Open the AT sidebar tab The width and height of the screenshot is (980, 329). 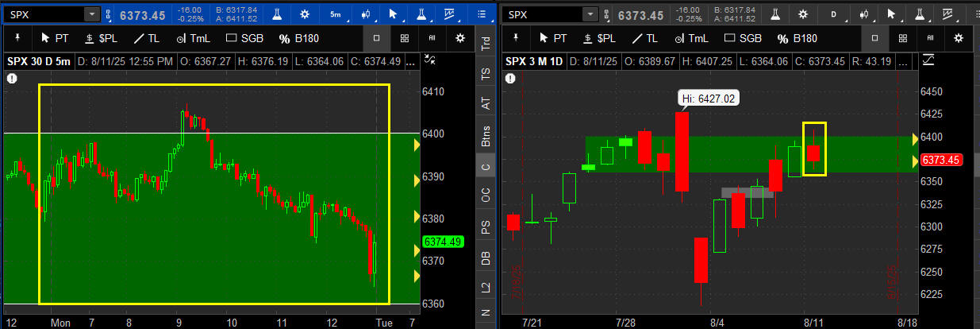pyautogui.click(x=486, y=103)
